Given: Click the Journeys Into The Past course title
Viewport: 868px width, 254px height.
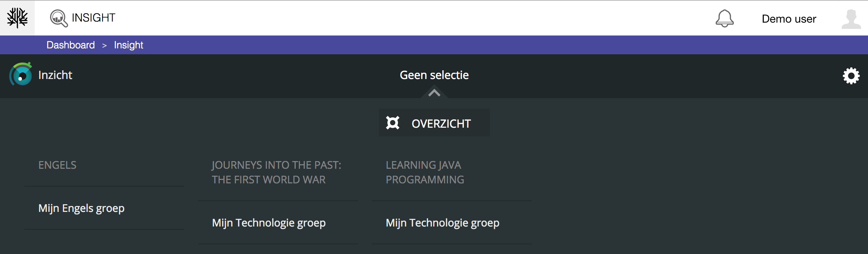Looking at the screenshot, I should point(276,172).
